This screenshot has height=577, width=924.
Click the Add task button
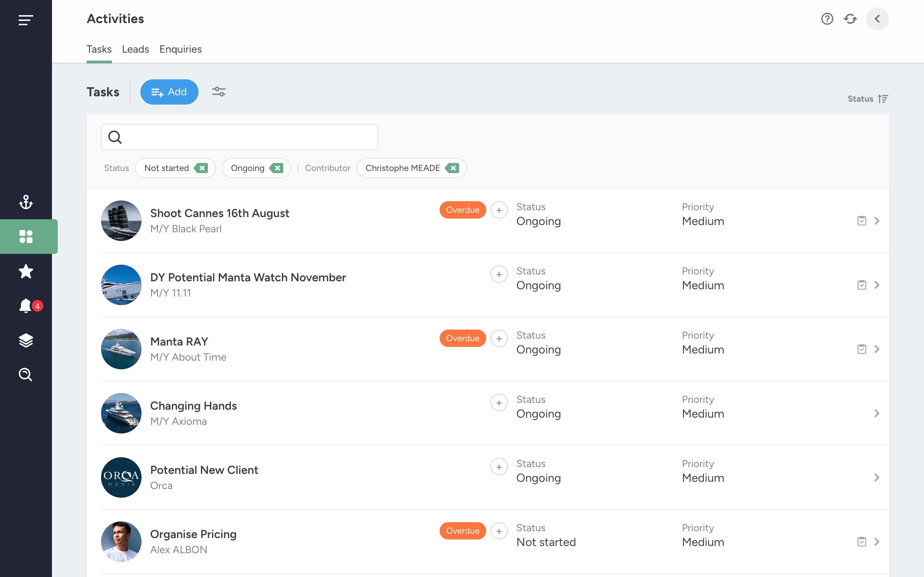(x=169, y=92)
